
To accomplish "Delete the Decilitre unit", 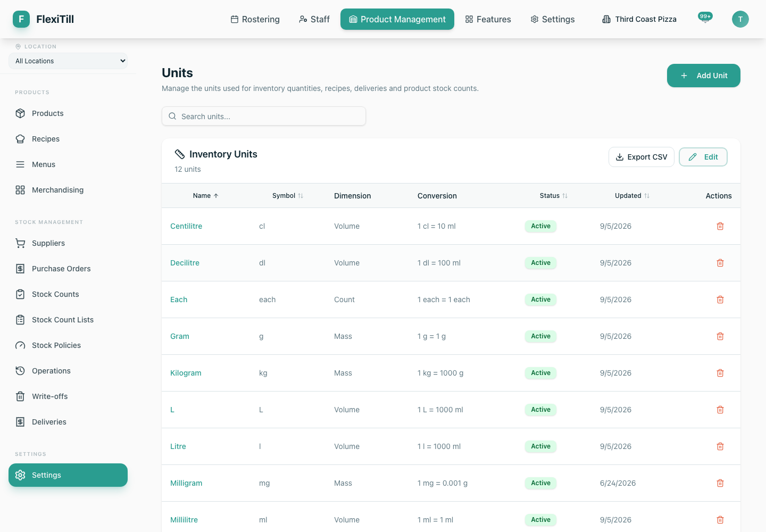I will click(x=720, y=263).
